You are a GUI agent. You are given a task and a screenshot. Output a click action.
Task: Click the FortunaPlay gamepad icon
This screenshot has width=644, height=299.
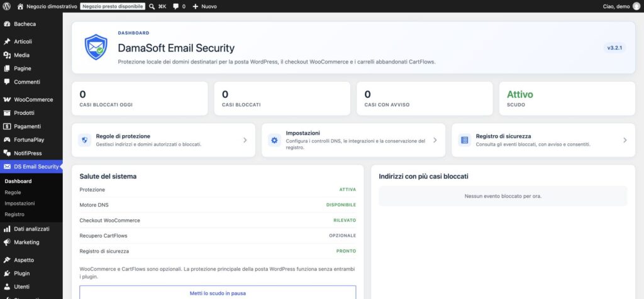point(7,139)
